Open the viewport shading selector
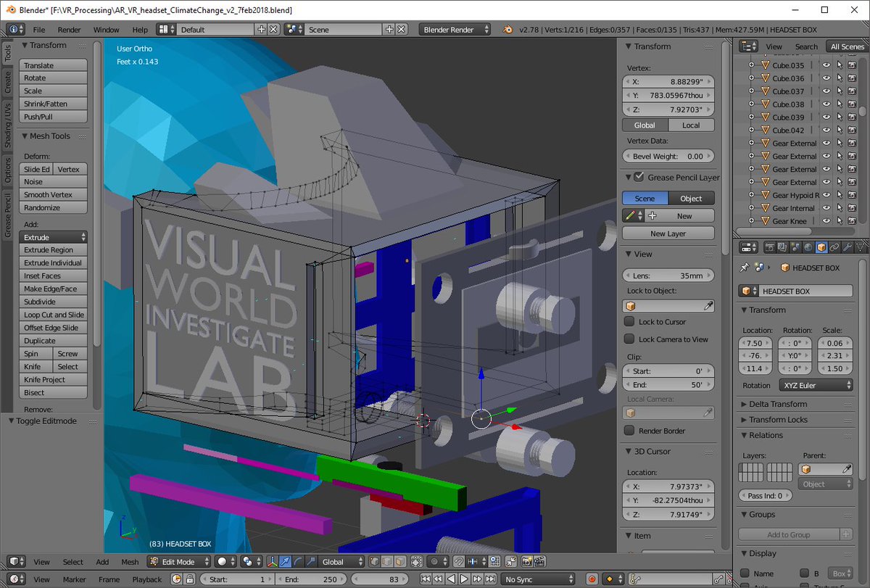This screenshot has height=588, width=870. [x=226, y=561]
